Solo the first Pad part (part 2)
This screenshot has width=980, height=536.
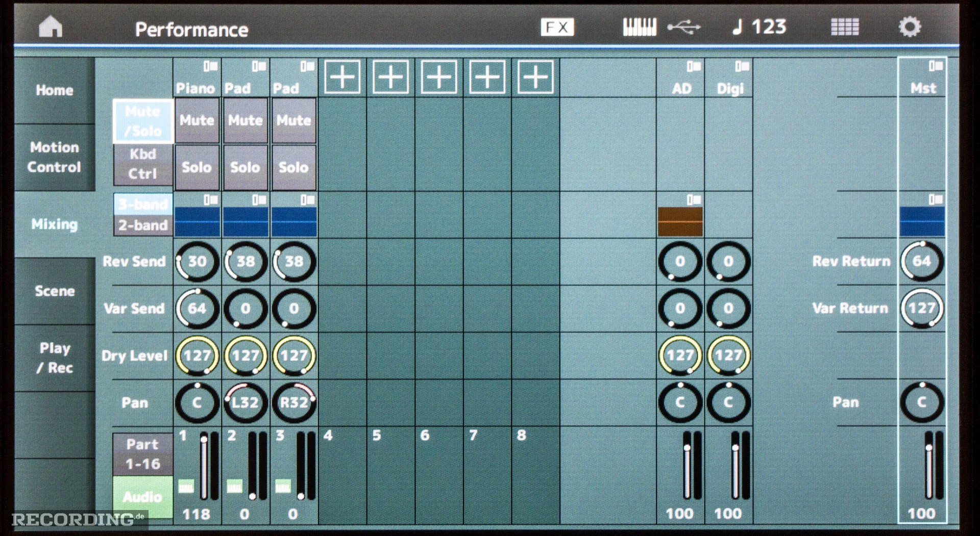coord(246,167)
